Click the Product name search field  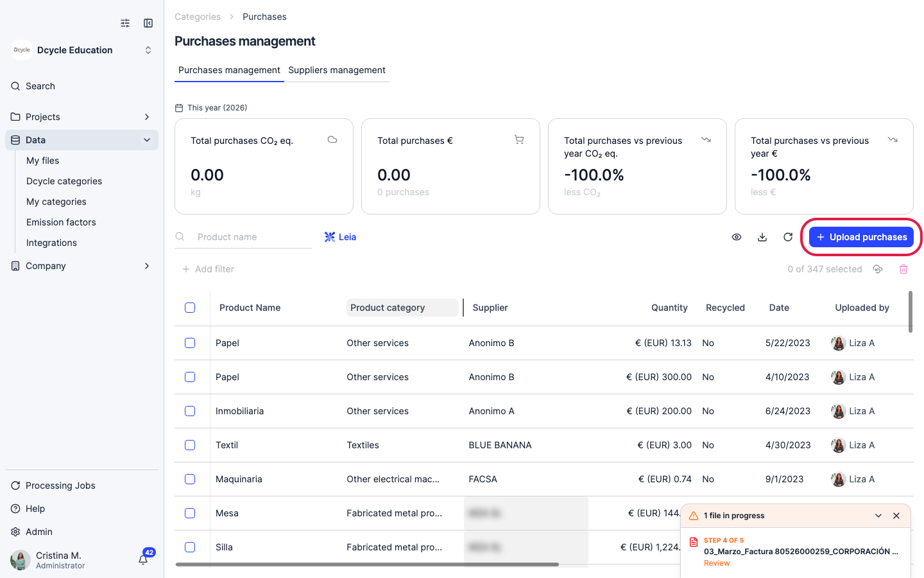[x=243, y=237]
